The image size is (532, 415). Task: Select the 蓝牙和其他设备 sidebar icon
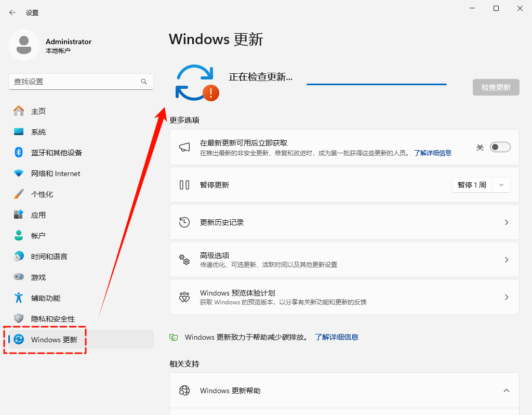[x=19, y=152]
